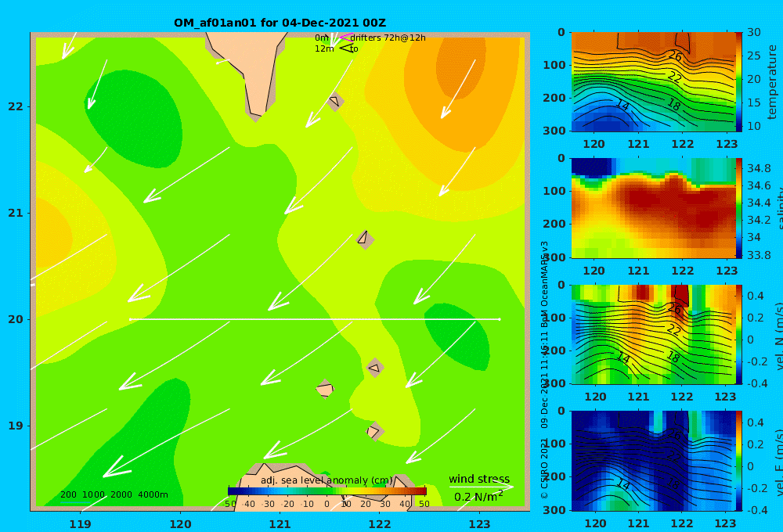Click the sea level anomaly colorbar

327,491
